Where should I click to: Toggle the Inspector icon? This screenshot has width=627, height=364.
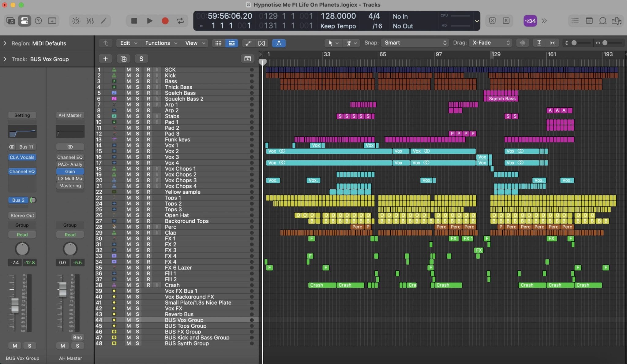pyautogui.click(x=25, y=20)
